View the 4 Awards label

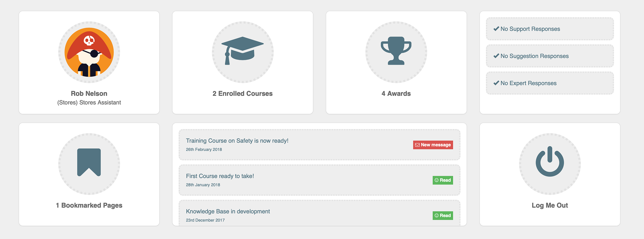coord(396,93)
